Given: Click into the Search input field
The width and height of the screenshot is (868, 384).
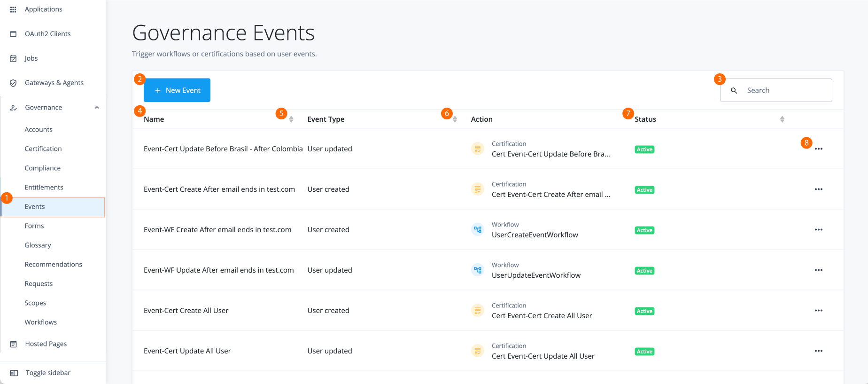Looking at the screenshot, I should point(776,90).
